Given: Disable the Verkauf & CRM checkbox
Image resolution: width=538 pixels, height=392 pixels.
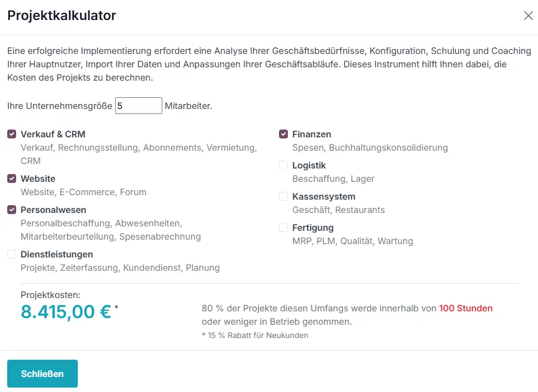Looking at the screenshot, I should 11,133.
